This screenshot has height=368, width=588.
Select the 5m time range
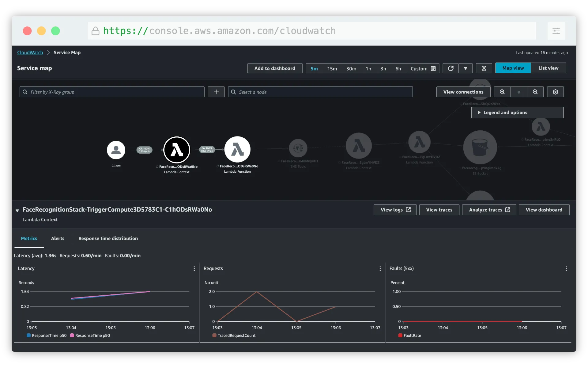pos(314,69)
